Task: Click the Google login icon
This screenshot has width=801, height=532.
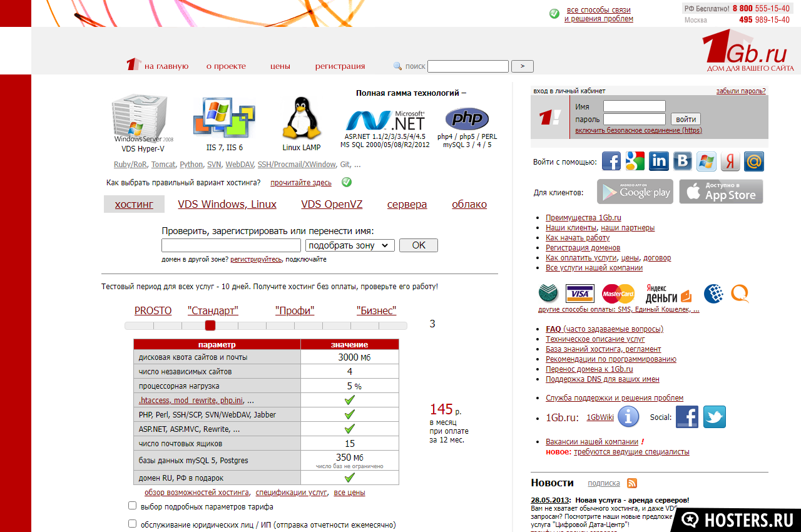Action: click(x=635, y=161)
